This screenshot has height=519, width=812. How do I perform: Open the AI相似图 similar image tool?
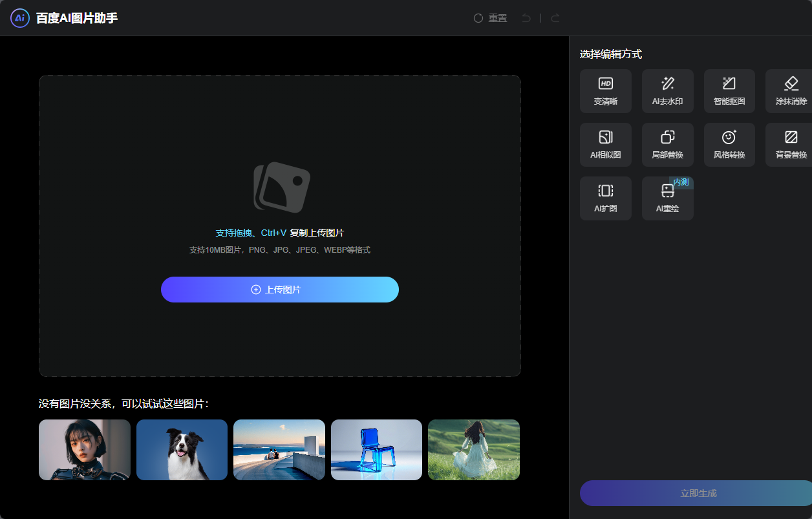(x=605, y=145)
